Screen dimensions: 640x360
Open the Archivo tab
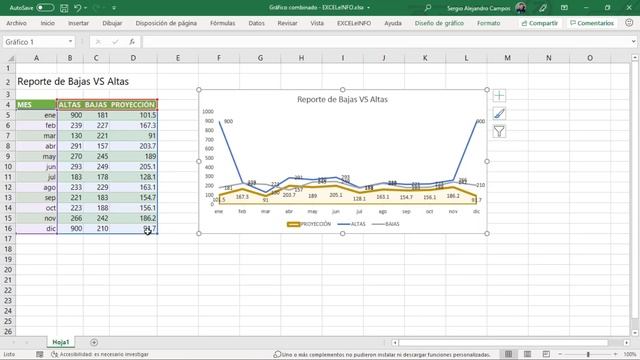tap(16, 23)
